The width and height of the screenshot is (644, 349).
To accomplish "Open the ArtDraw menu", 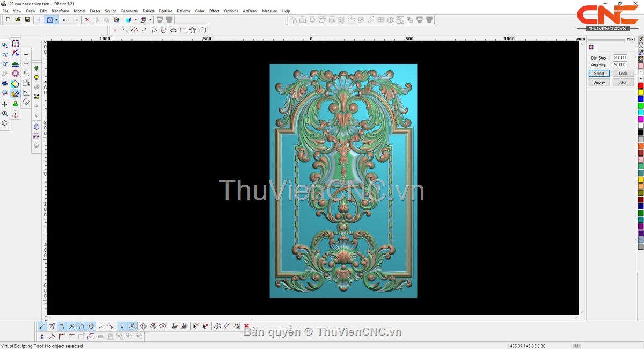I will [250, 11].
